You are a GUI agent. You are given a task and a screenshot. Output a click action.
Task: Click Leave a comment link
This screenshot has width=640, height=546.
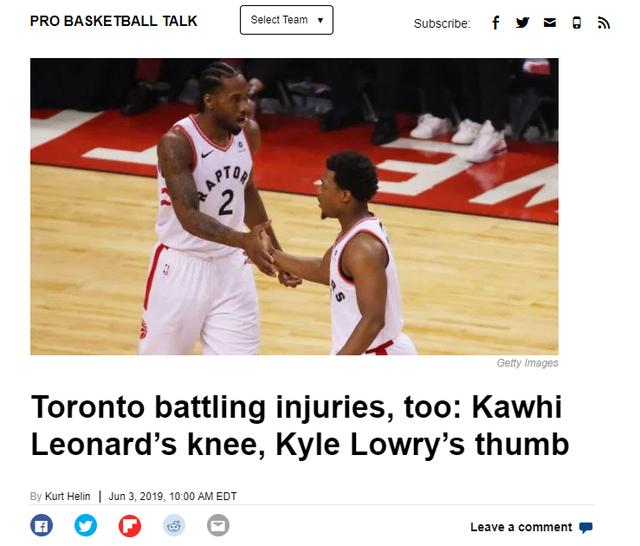coord(521,527)
